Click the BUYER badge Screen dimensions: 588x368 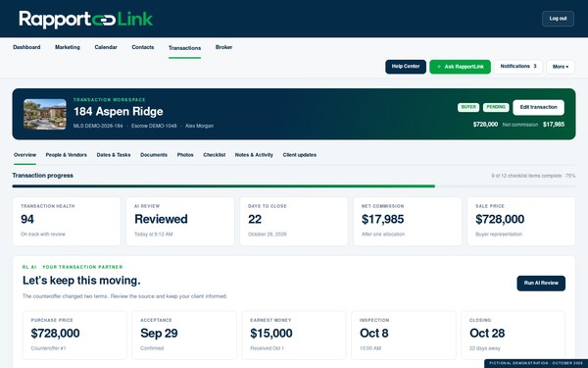coord(468,107)
